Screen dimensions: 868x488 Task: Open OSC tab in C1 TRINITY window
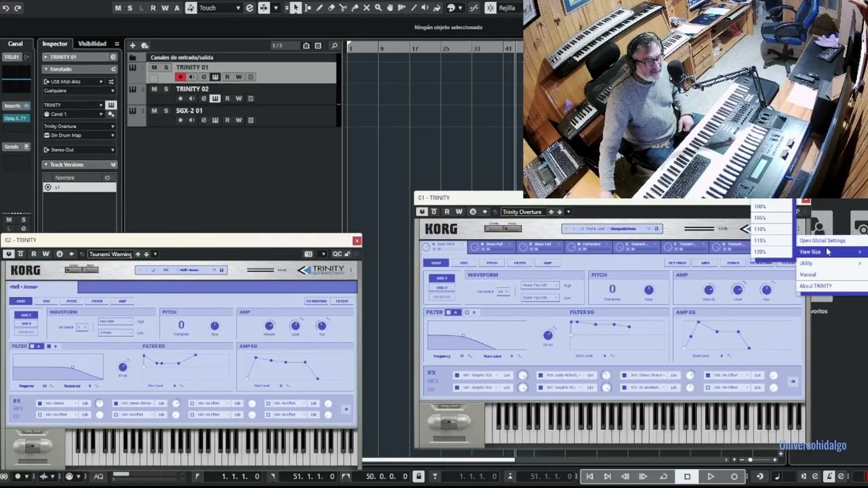tap(464, 263)
